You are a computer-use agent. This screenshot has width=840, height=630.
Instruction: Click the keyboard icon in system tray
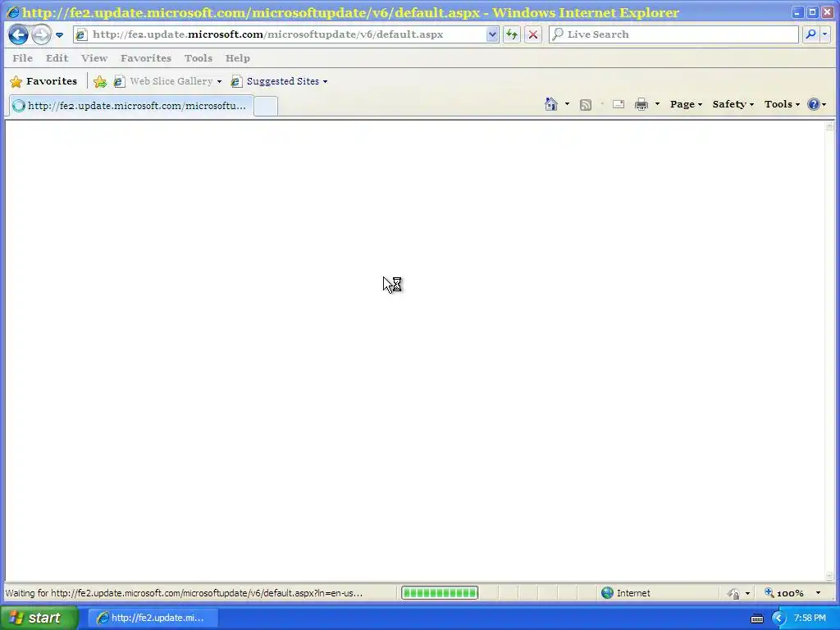(x=757, y=619)
